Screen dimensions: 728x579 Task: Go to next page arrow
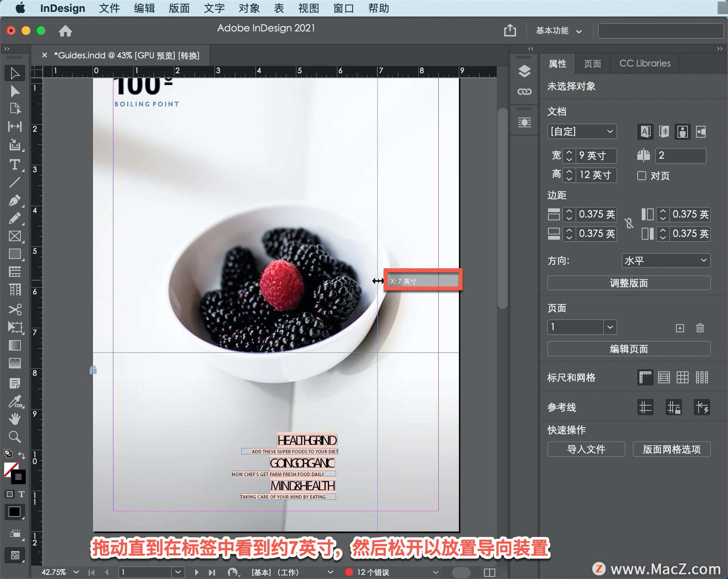(x=196, y=572)
